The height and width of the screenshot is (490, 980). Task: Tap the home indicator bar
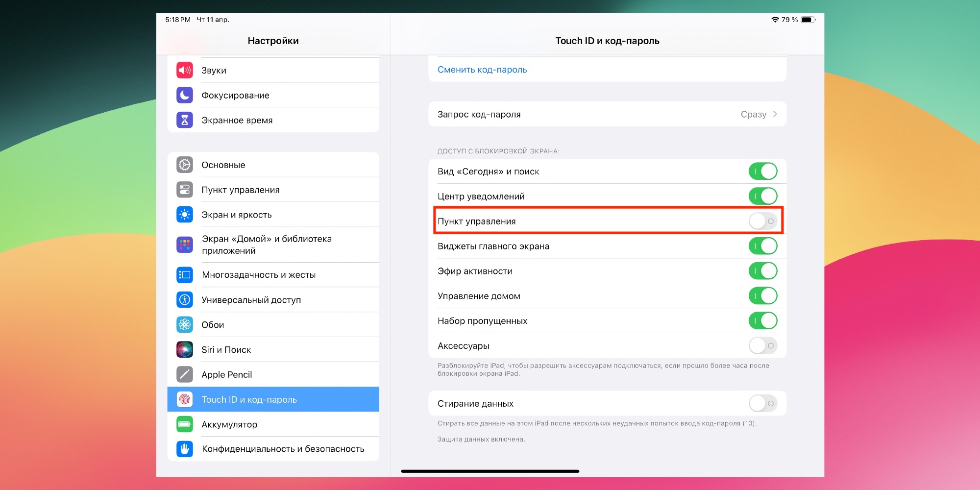click(x=490, y=471)
